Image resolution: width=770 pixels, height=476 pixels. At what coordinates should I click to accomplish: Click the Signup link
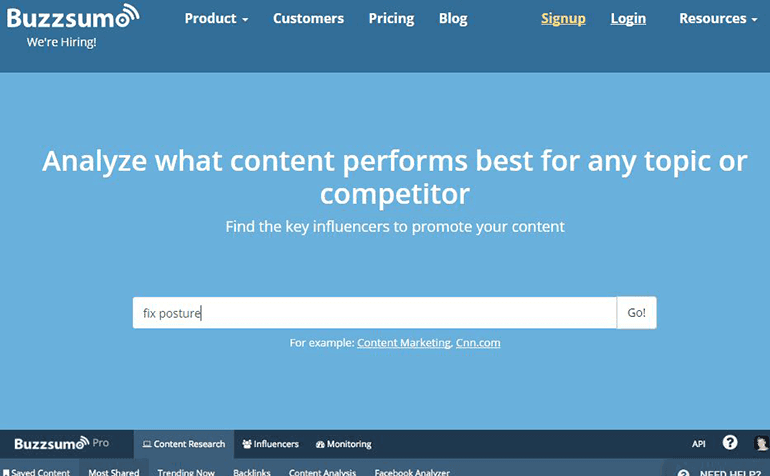[563, 18]
